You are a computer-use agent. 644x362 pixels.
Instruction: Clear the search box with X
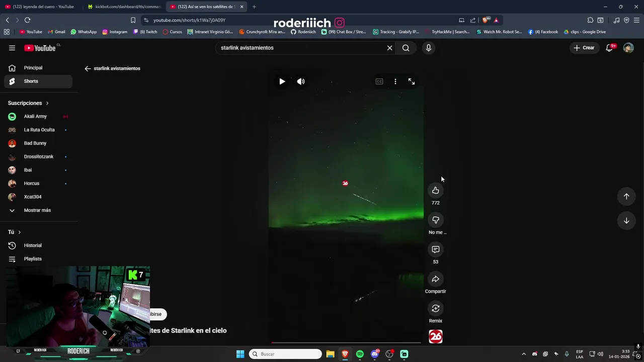click(x=389, y=48)
